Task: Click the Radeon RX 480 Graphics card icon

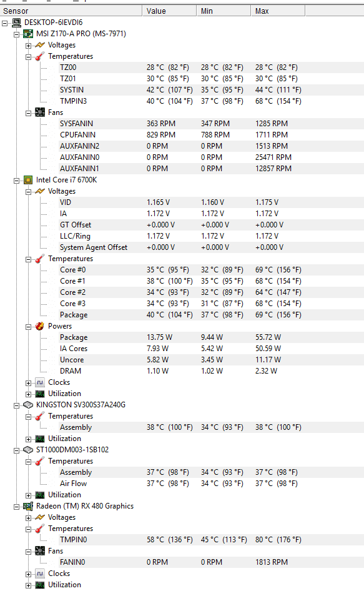Action: tap(28, 506)
